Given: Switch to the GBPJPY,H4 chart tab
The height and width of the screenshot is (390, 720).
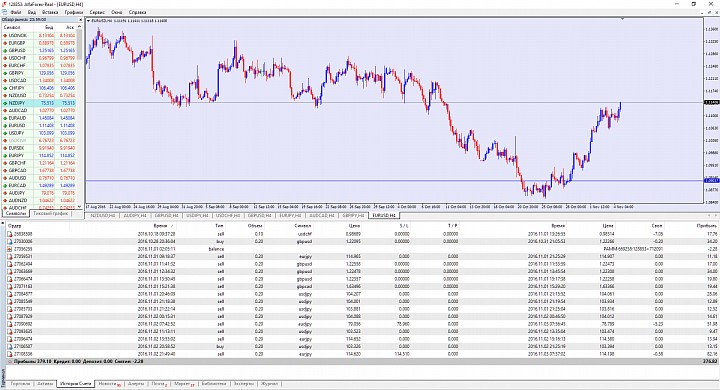Looking at the screenshot, I should pyautogui.click(x=354, y=215).
